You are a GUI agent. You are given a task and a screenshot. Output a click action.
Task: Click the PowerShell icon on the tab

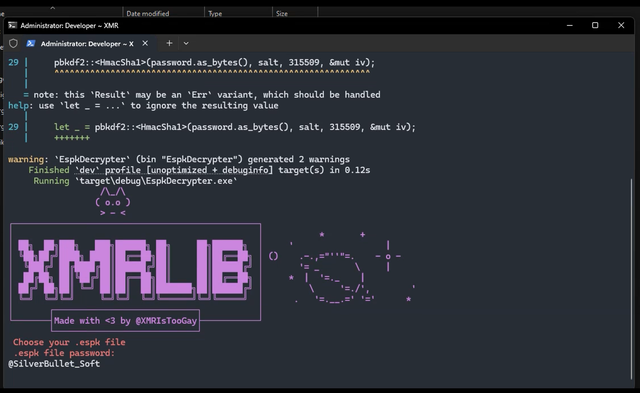pyautogui.click(x=31, y=43)
